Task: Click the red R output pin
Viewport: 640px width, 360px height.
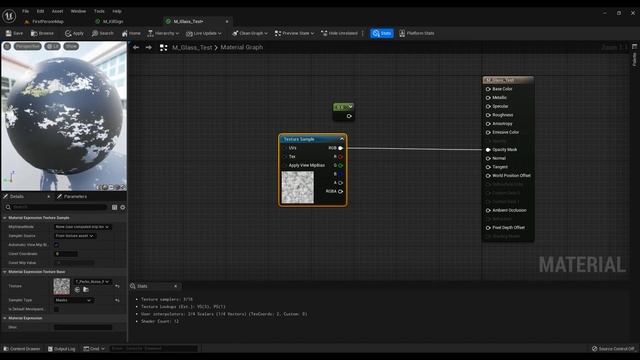Action: click(x=340, y=157)
